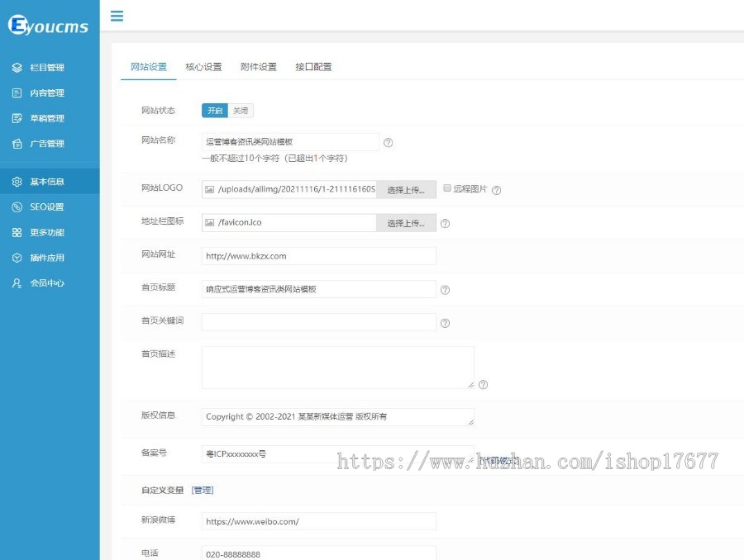
Task: Open 插件应用 in sidebar
Action: click(x=50, y=258)
